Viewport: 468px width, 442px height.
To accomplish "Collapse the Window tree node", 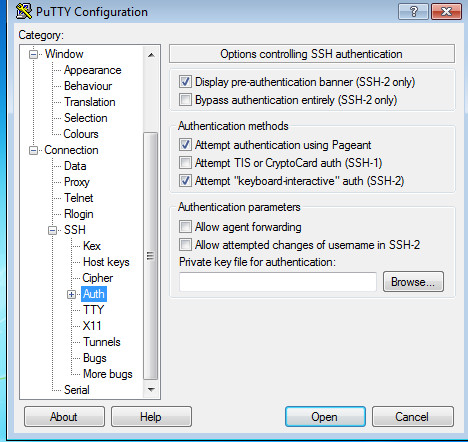I will tap(33, 54).
